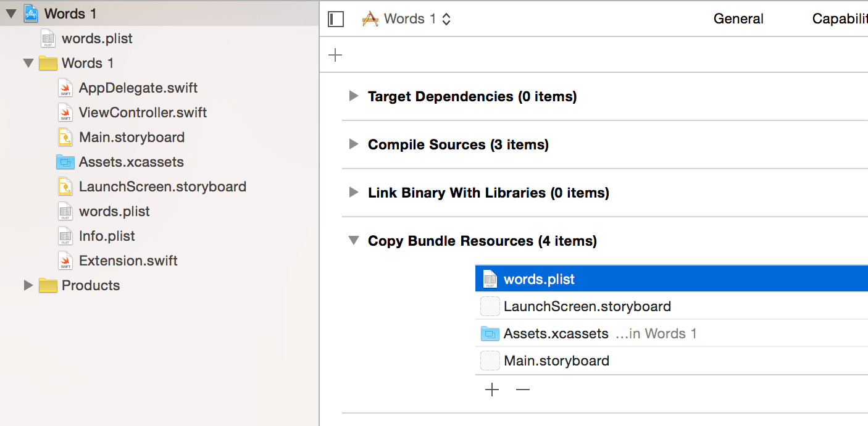Toggle the navigator pane icon in editor toolbar
The height and width of the screenshot is (426, 868).
(335, 19)
